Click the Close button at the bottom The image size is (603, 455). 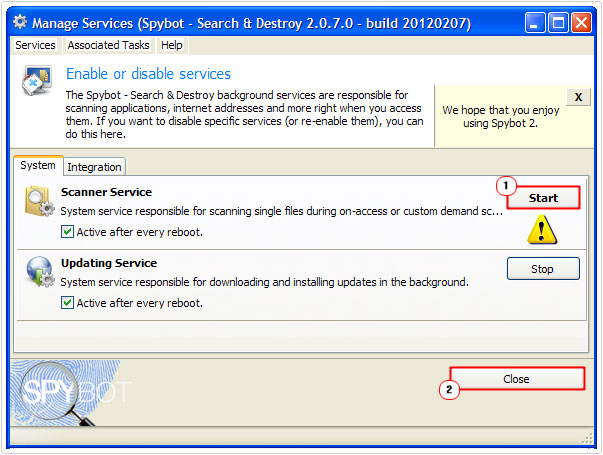[516, 379]
